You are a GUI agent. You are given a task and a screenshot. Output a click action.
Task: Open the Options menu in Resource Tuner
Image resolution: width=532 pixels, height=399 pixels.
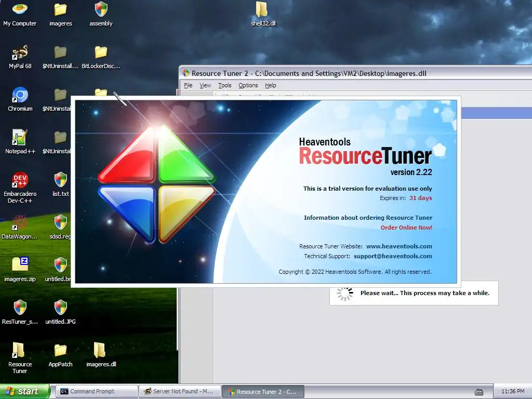pos(248,86)
